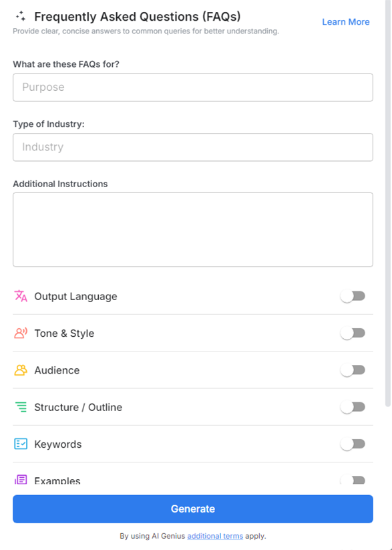This screenshot has height=550, width=392.
Task: Click the Tone & Style speaking-person icon
Action: pyautogui.click(x=19, y=333)
